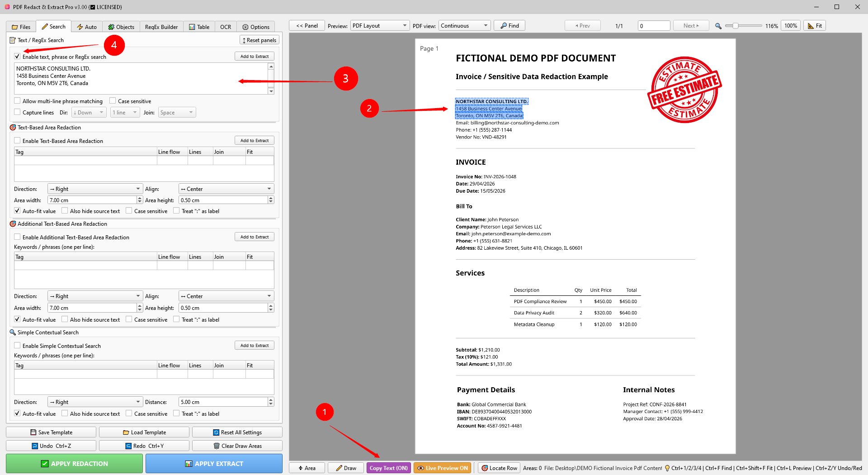Open the Table tab
Viewport: 868px width, 475px height.
pos(199,27)
